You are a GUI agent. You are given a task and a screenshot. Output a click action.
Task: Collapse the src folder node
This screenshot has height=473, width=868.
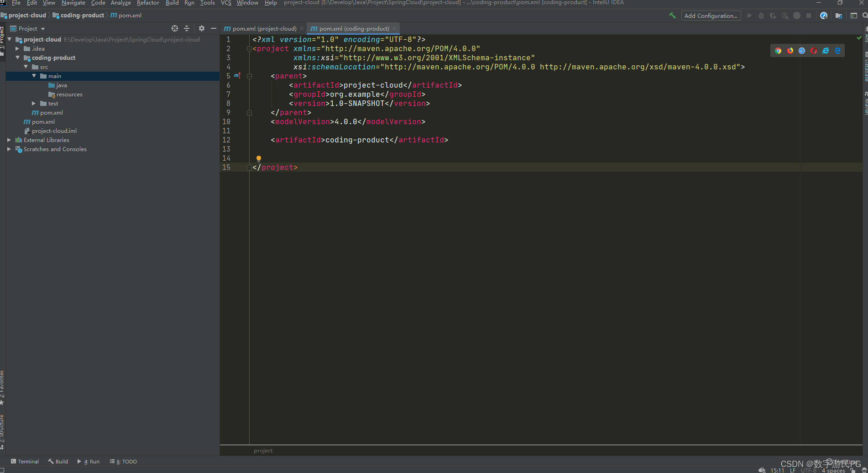[26, 67]
